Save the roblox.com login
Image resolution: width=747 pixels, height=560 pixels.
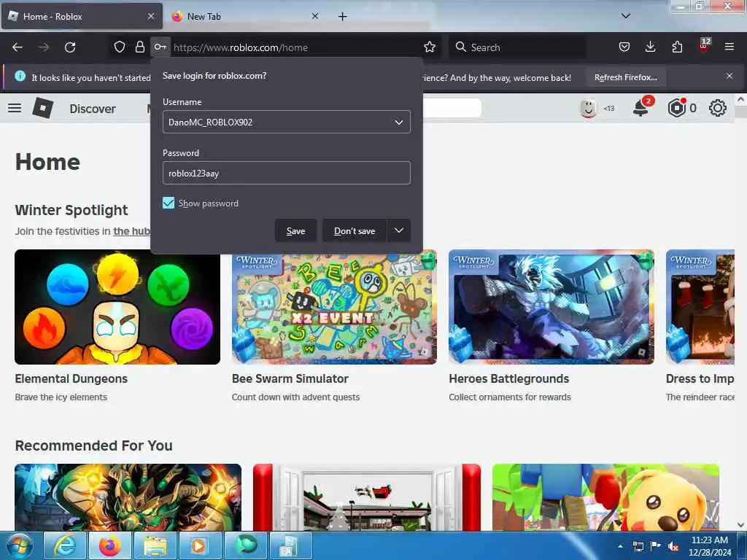296,230
